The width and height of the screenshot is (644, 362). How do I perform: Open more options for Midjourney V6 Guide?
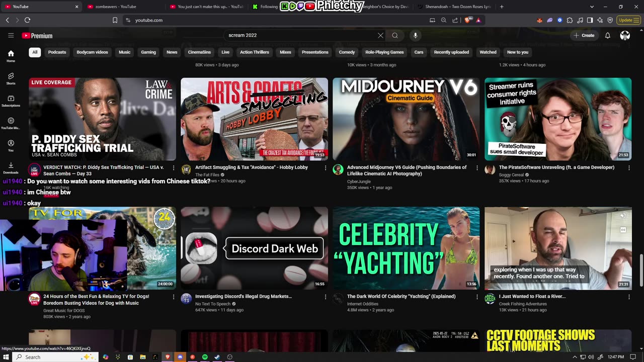(x=477, y=168)
